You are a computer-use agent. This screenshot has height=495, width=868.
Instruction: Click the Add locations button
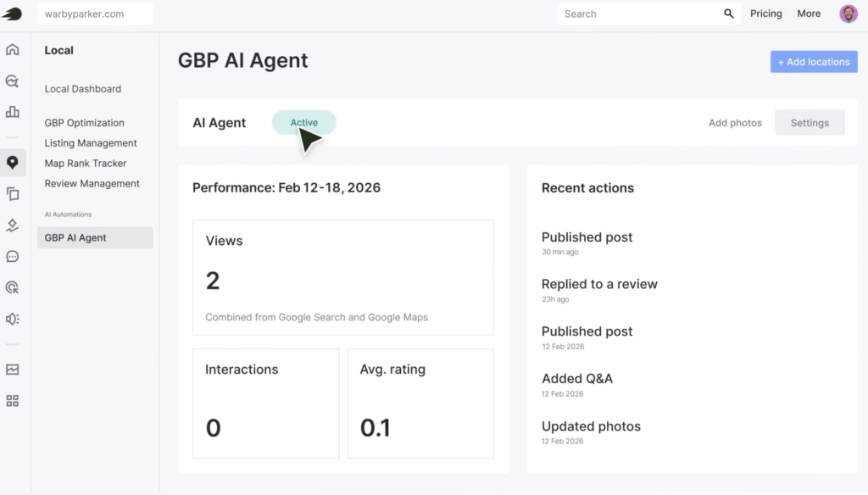(814, 62)
